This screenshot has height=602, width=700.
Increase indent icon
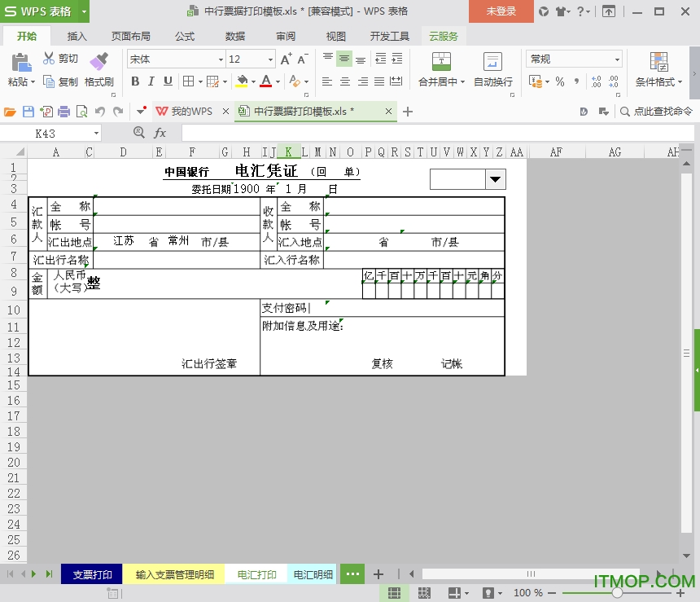tap(397, 58)
